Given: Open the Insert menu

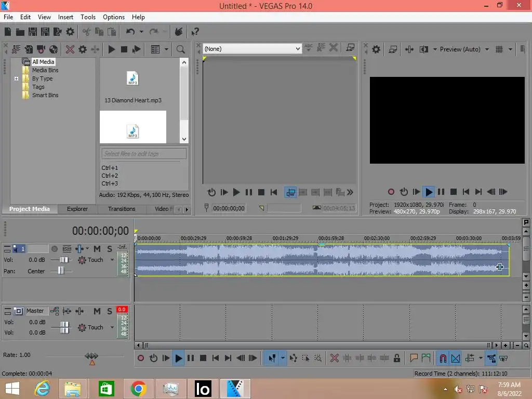Looking at the screenshot, I should 65,17.
